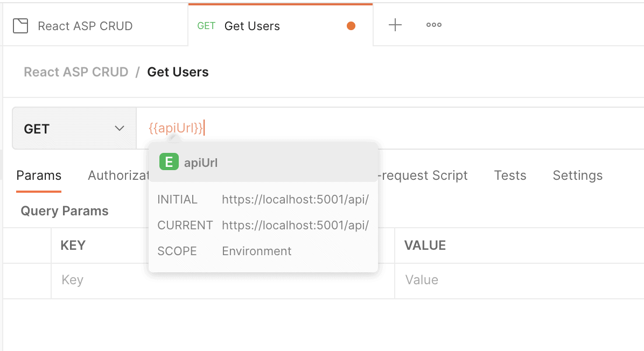Click the request URL input field
Screen dimensions: 644x351
click(390, 128)
